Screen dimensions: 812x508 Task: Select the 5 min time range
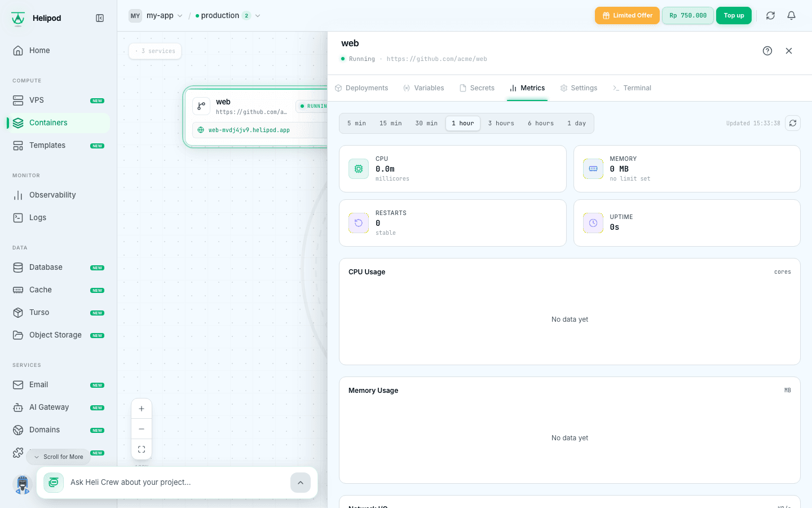356,124
